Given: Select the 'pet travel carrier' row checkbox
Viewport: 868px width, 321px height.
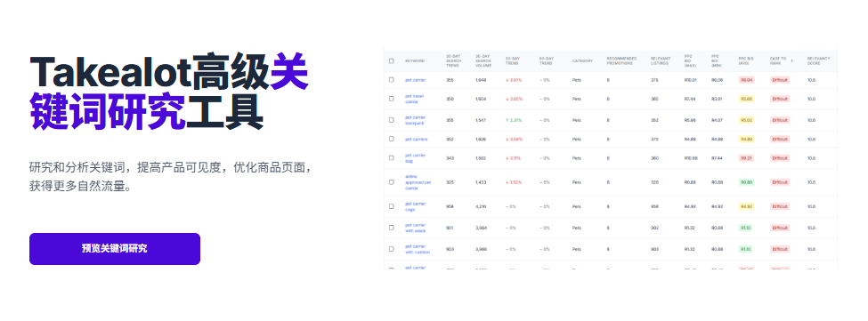Looking at the screenshot, I should pos(392,99).
